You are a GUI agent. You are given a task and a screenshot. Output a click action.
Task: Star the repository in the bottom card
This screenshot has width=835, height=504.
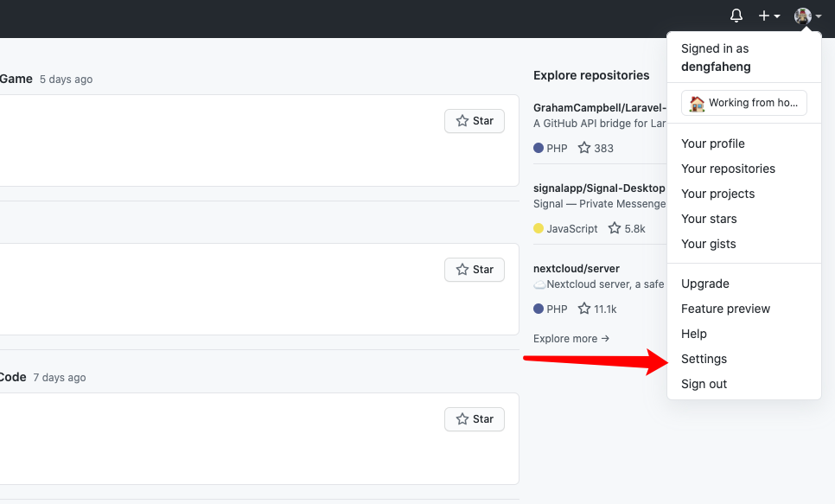tap(475, 419)
